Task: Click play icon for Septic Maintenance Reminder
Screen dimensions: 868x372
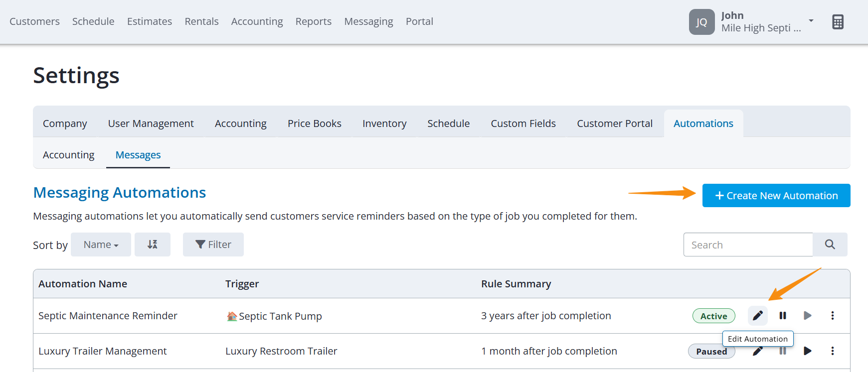Action: (808, 316)
